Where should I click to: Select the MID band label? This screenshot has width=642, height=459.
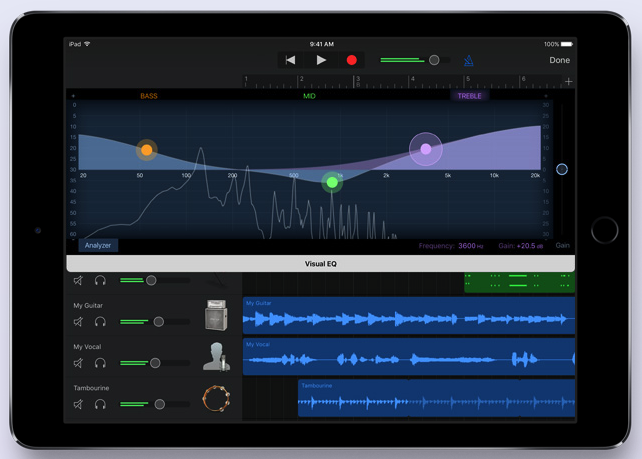point(309,96)
